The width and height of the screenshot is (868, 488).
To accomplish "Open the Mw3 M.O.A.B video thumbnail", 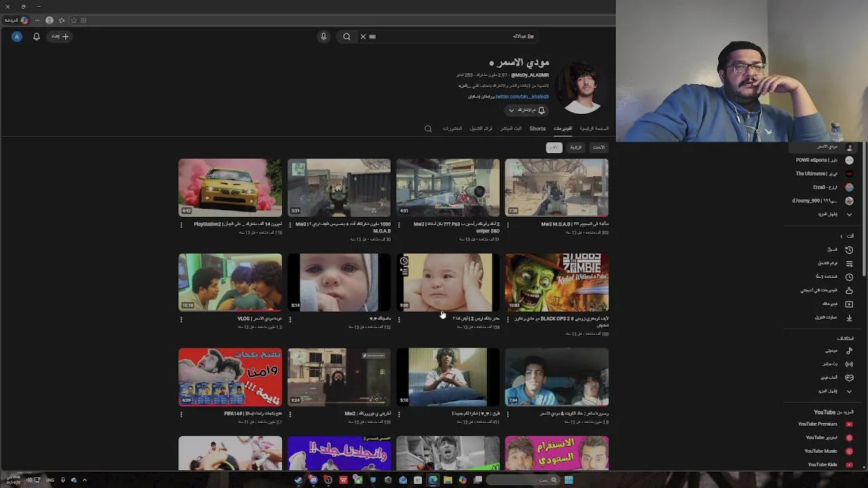I will pyautogui.click(x=557, y=188).
